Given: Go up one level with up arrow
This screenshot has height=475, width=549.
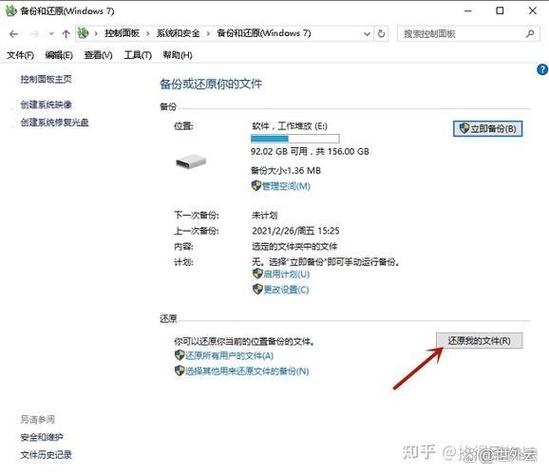Looking at the screenshot, I should tap(66, 34).
